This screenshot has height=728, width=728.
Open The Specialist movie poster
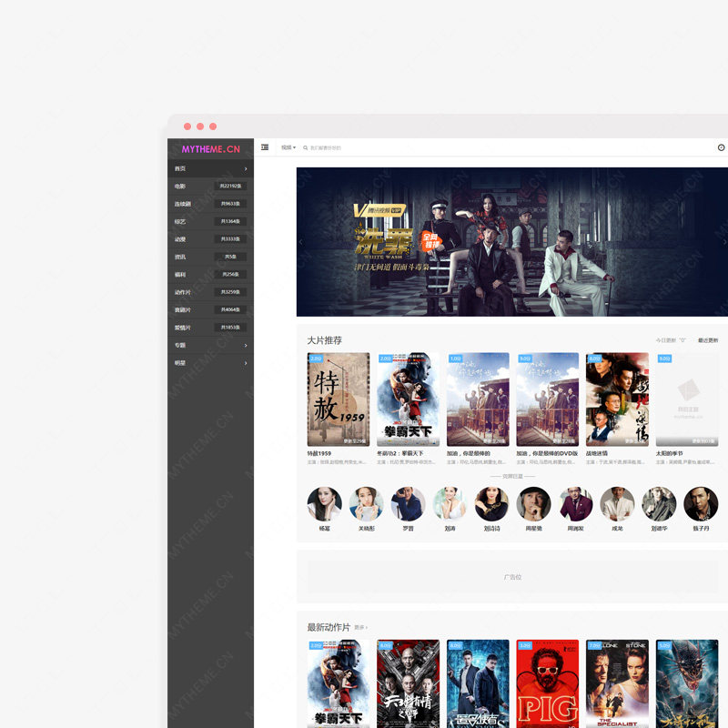617,683
